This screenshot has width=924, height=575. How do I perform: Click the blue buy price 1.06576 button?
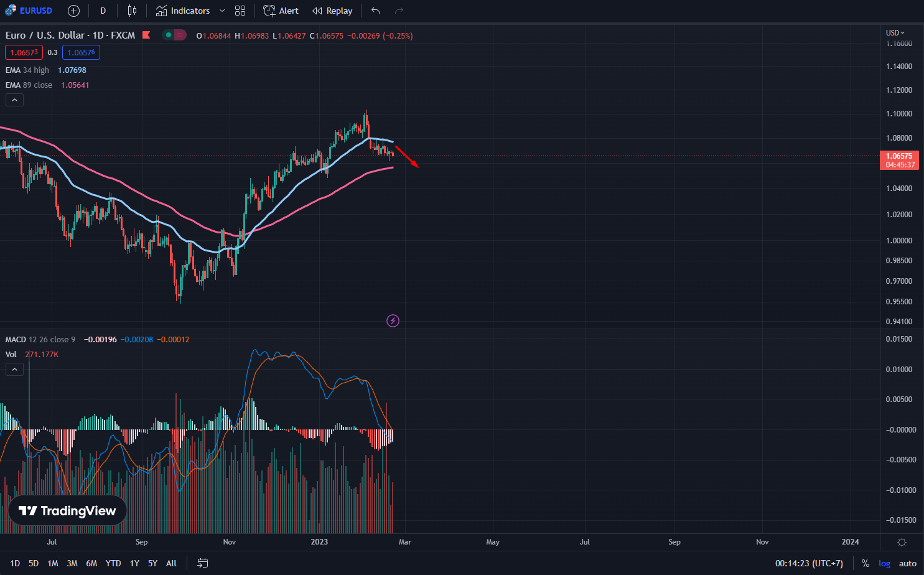(81, 52)
